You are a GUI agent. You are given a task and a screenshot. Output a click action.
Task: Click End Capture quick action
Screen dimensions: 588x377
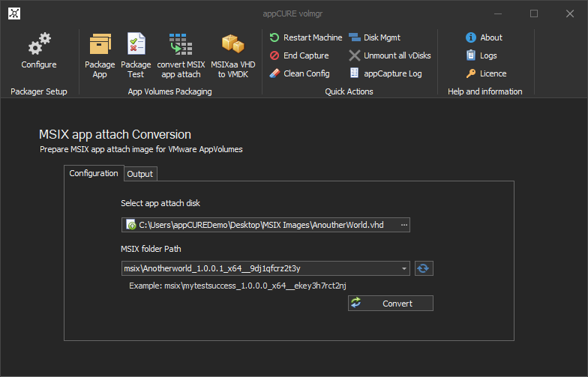(299, 55)
